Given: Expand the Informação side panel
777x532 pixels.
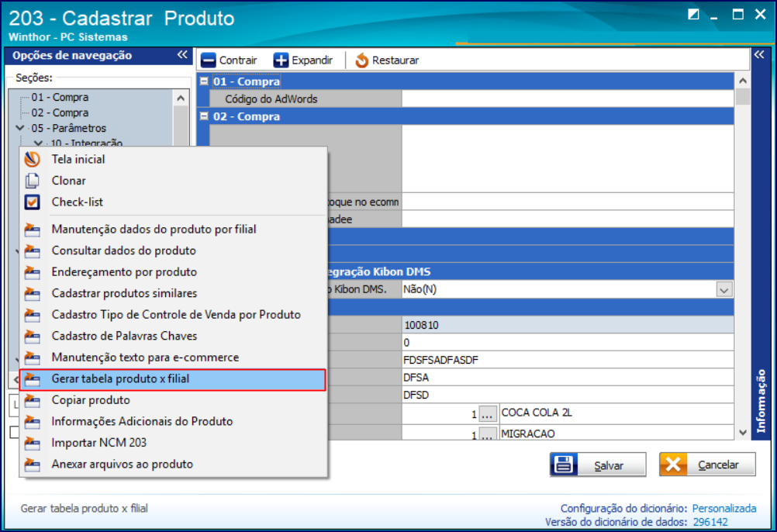Looking at the screenshot, I should click(759, 55).
